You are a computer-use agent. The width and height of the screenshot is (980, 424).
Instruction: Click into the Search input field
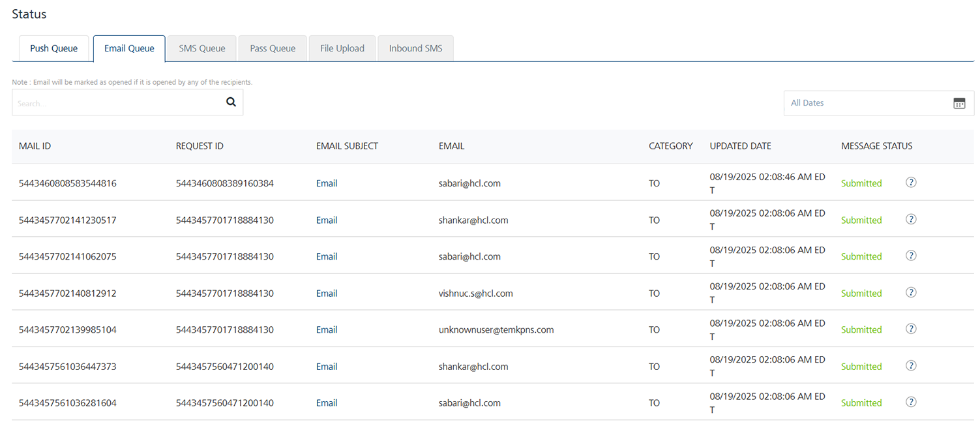coord(117,103)
